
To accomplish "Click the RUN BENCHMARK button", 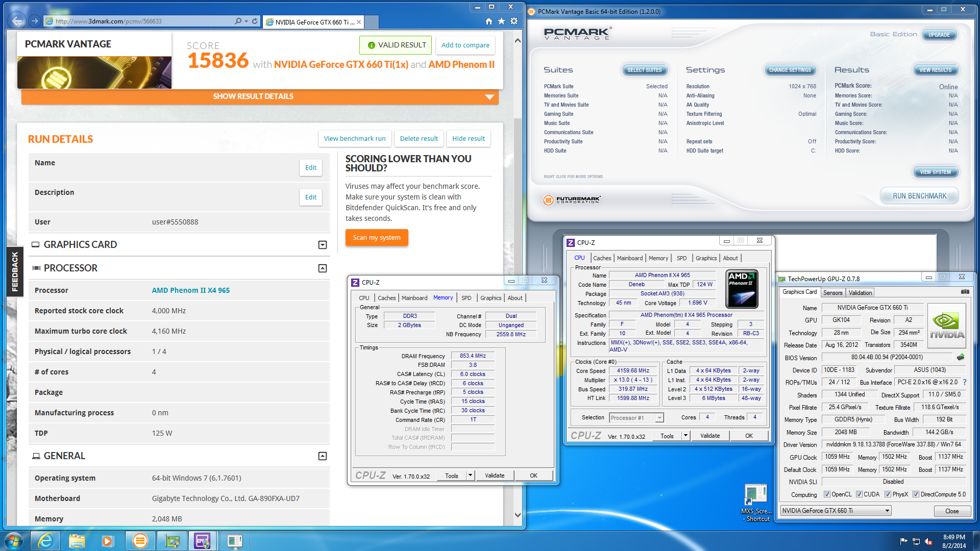I will [919, 196].
